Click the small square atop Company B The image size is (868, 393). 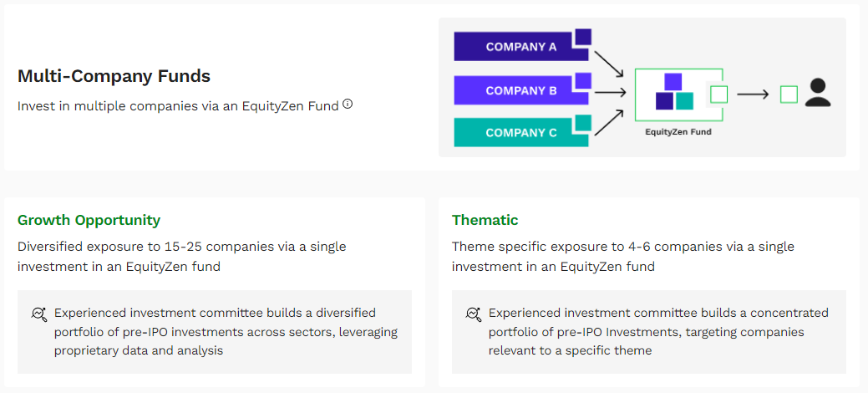pos(583,80)
